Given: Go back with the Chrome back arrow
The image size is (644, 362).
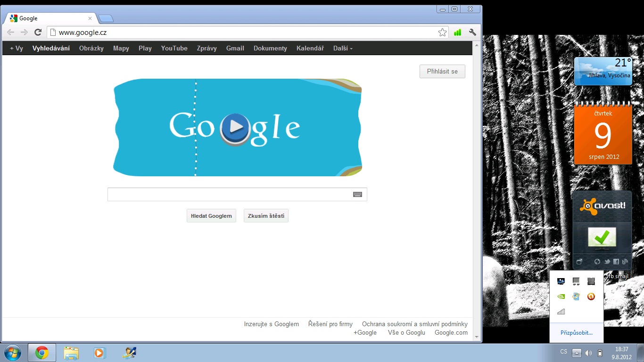Looking at the screenshot, I should click(x=10, y=33).
